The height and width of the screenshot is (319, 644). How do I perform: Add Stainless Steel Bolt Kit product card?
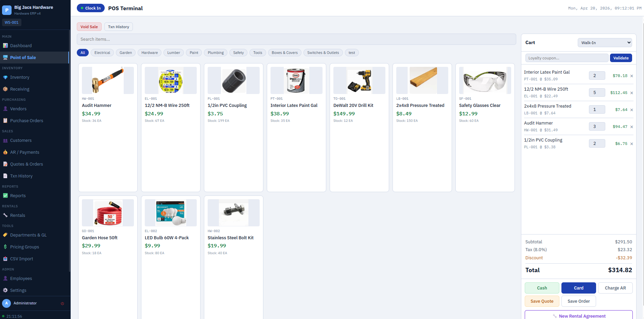click(x=233, y=257)
